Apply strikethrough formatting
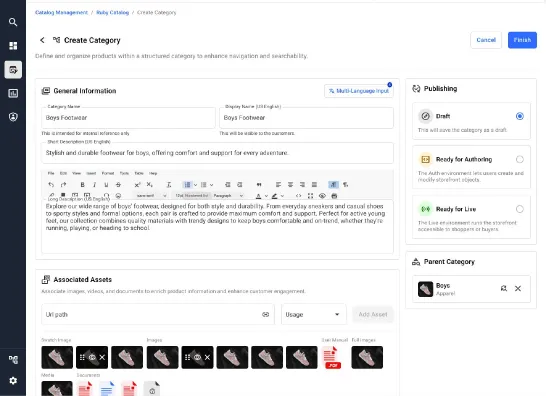Viewport: 546px width, 396px height. [x=118, y=185]
